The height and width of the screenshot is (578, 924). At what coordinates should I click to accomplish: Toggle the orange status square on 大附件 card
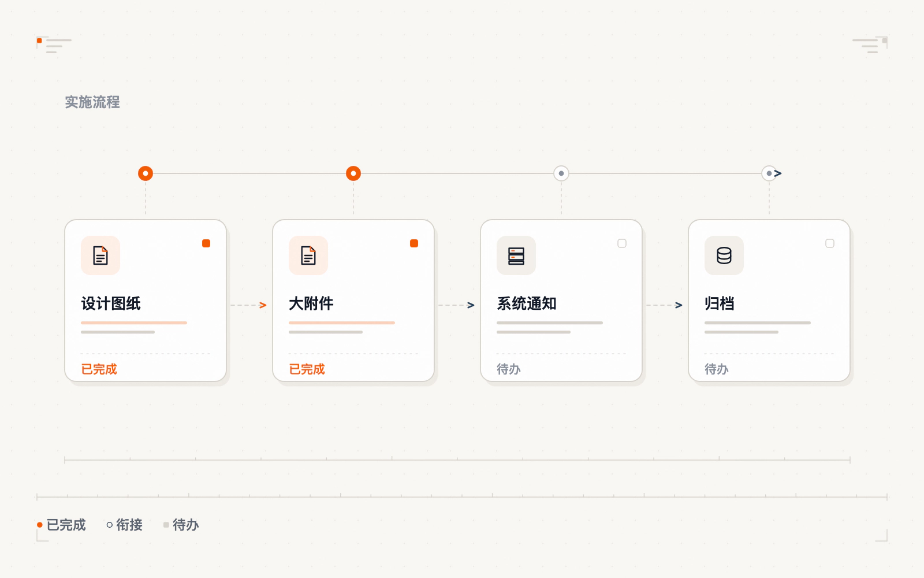414,243
